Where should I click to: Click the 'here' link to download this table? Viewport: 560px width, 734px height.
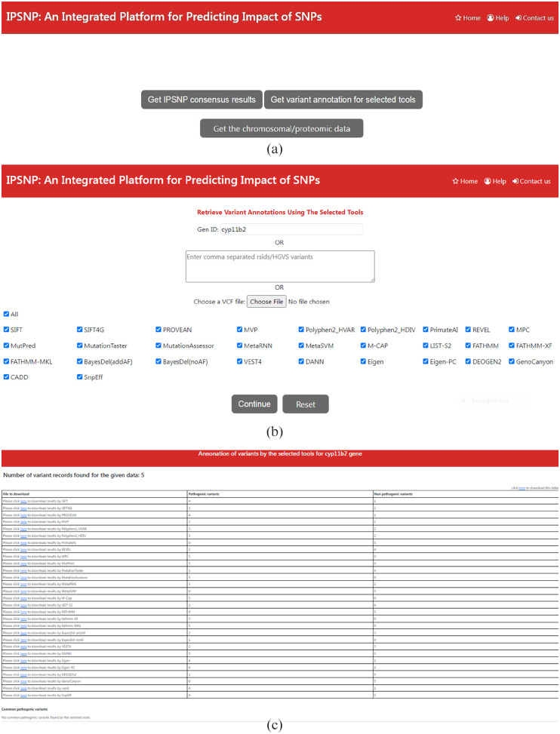click(522, 488)
